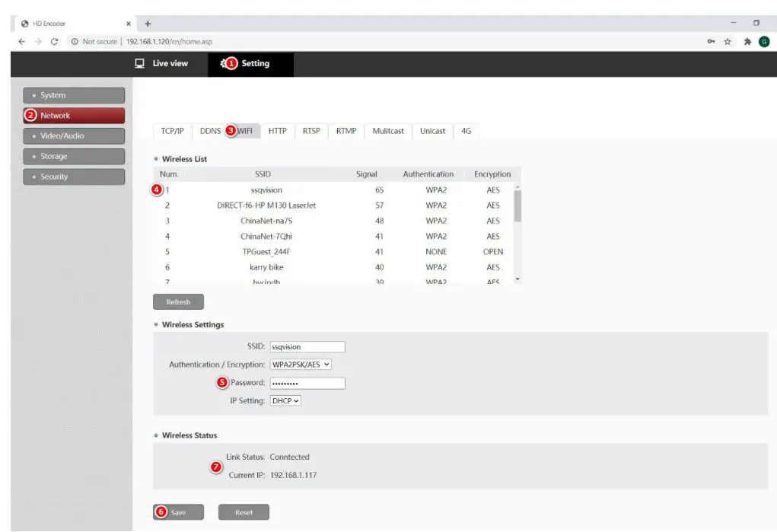Select the ChinaNet-na7S network row
This screenshot has width=777, height=532.
[x=333, y=221]
